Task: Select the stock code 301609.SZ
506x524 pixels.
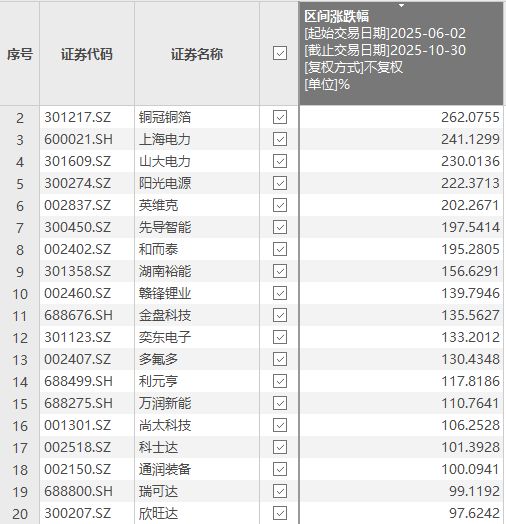Action: (78, 161)
